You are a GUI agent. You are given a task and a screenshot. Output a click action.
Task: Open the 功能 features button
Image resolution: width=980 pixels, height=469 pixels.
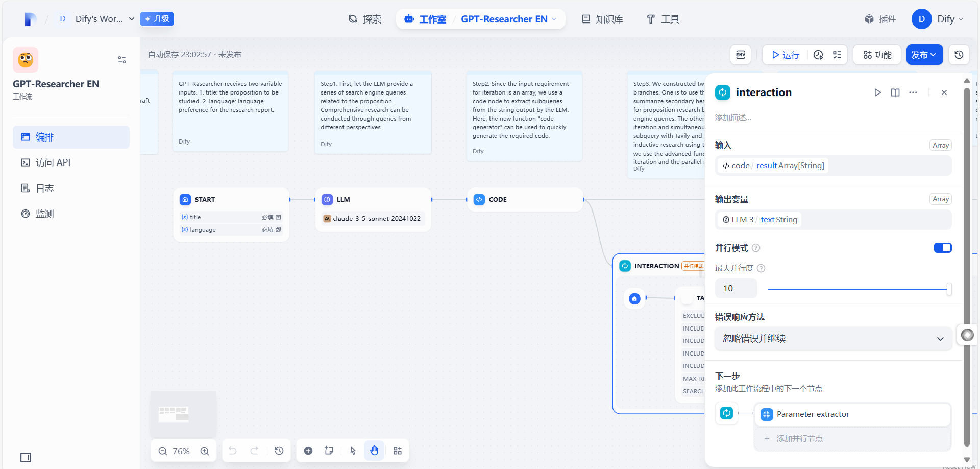(x=877, y=55)
